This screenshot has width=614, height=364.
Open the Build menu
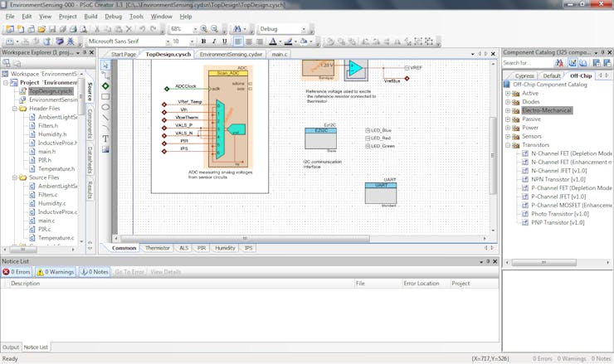[x=90, y=17]
